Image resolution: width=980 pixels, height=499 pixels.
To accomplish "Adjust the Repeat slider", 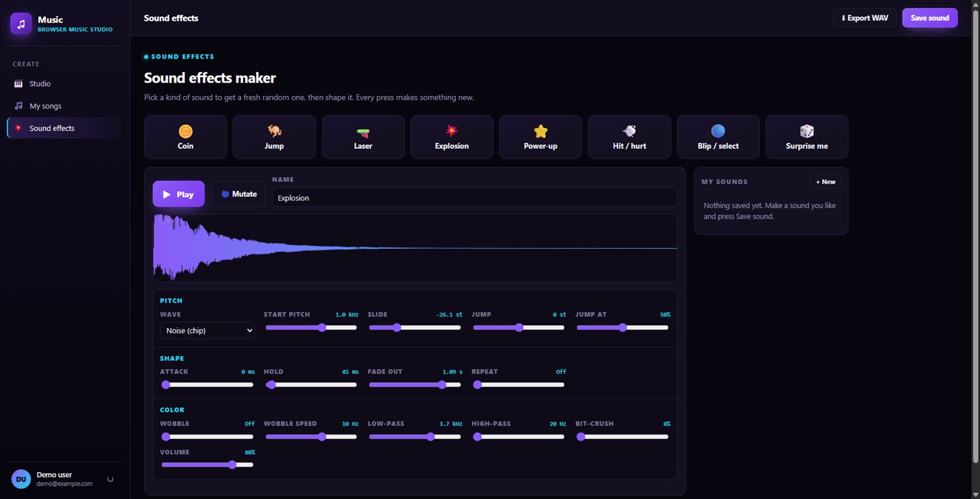I will coord(519,385).
